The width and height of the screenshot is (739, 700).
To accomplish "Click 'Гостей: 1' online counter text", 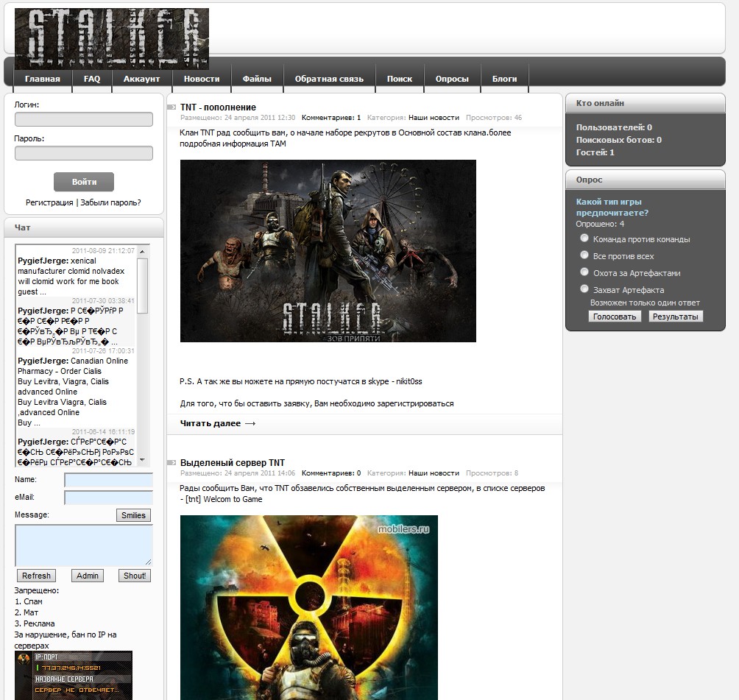I will click(x=595, y=152).
